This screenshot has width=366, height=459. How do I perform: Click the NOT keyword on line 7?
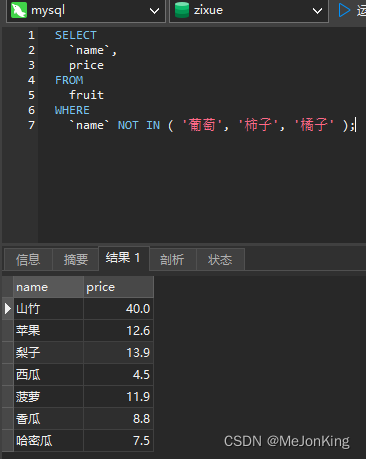coord(128,125)
